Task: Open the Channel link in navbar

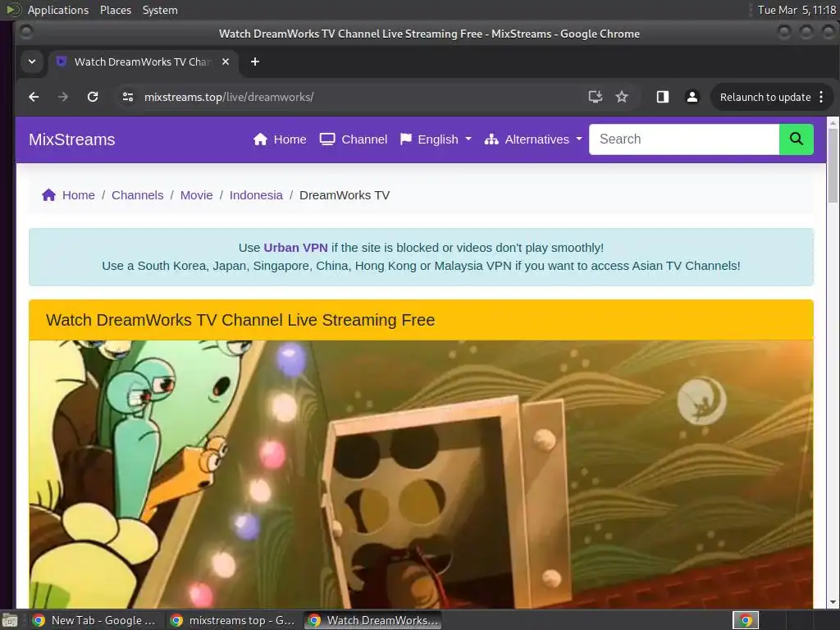Action: pos(354,139)
